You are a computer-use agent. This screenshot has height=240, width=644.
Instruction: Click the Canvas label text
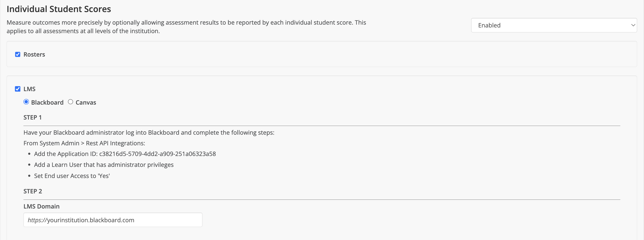[x=85, y=102]
